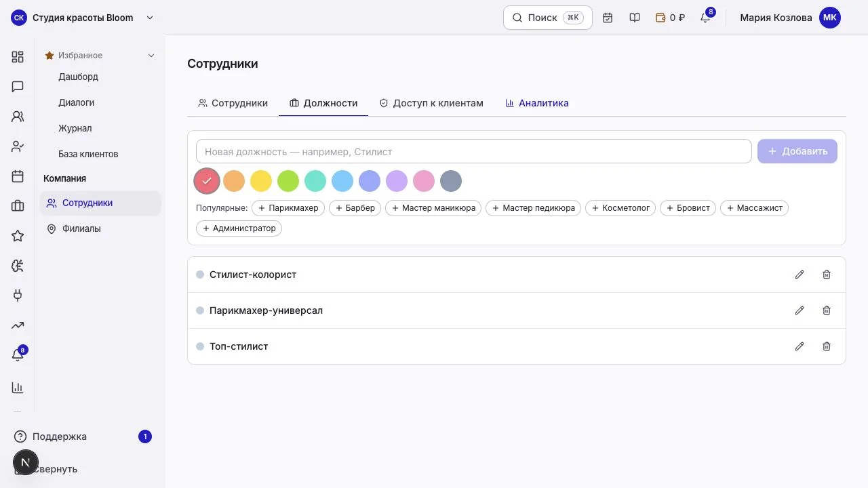Screen dimensions: 868x488
Task: Click the star icon in sidebar rail
Action: coord(18,236)
